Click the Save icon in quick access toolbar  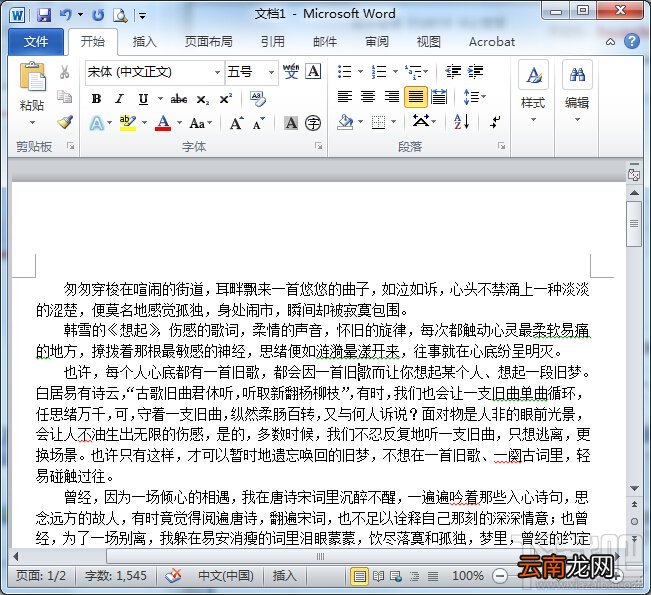pyautogui.click(x=44, y=15)
